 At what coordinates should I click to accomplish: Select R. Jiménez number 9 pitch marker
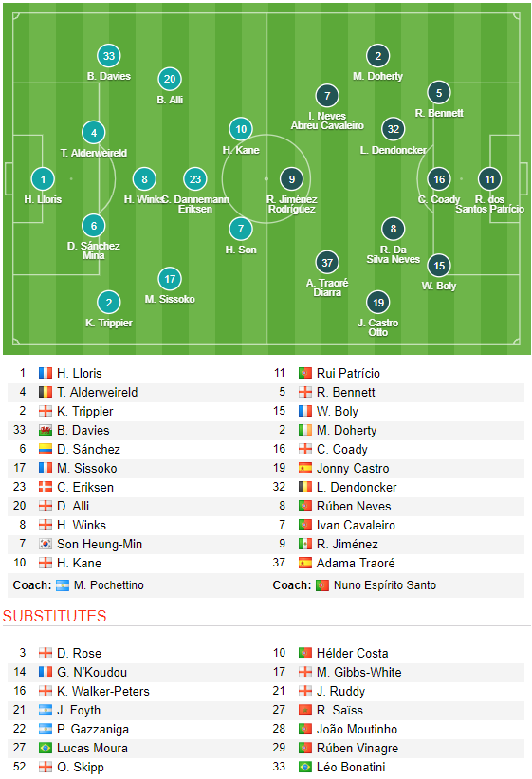point(291,179)
